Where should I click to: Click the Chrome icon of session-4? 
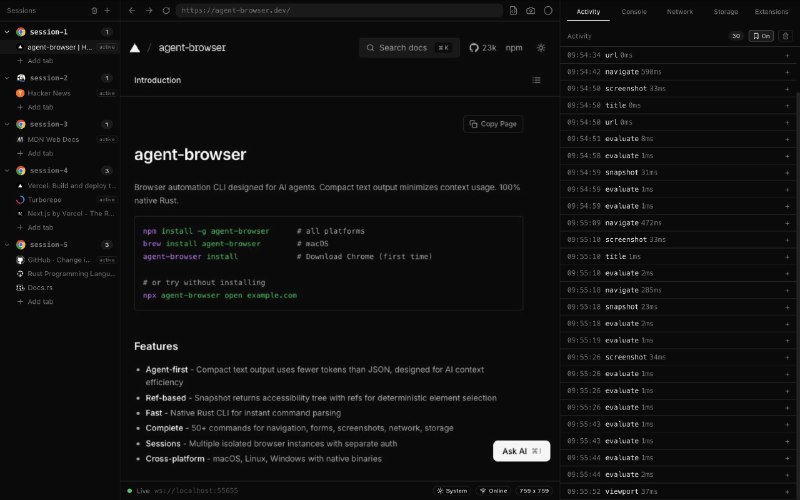(21, 170)
